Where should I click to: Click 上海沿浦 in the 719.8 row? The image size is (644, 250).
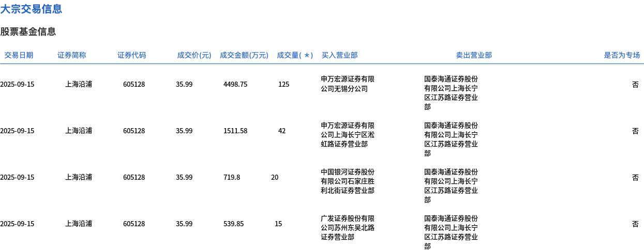coord(79,177)
